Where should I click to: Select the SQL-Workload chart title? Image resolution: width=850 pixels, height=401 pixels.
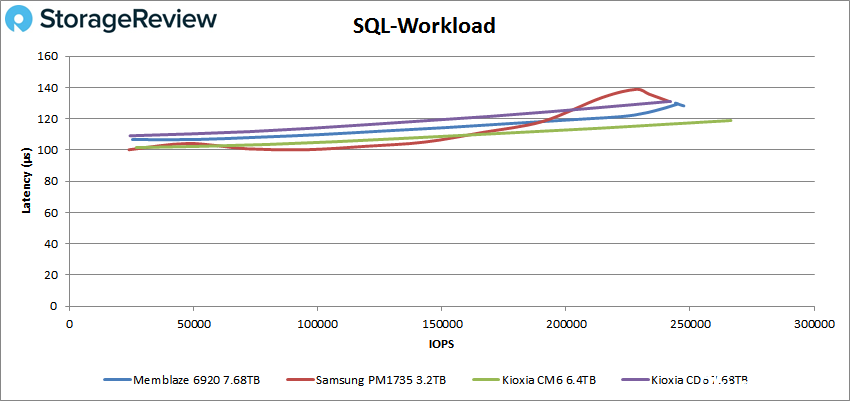424,25
